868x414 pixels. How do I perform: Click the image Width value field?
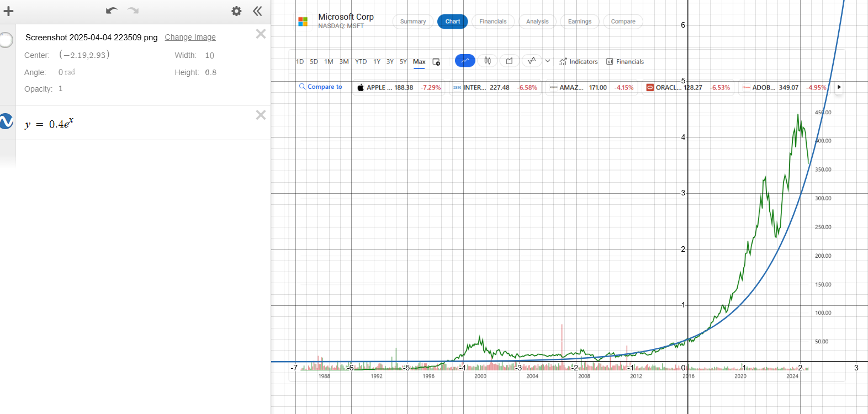coord(209,55)
